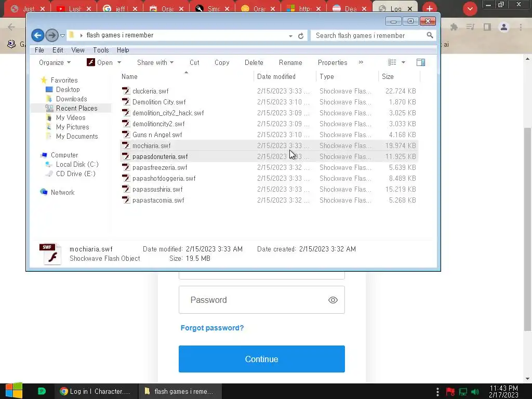Select the papastacomia.swf file icon
The width and height of the screenshot is (532, 399).
(126, 200)
